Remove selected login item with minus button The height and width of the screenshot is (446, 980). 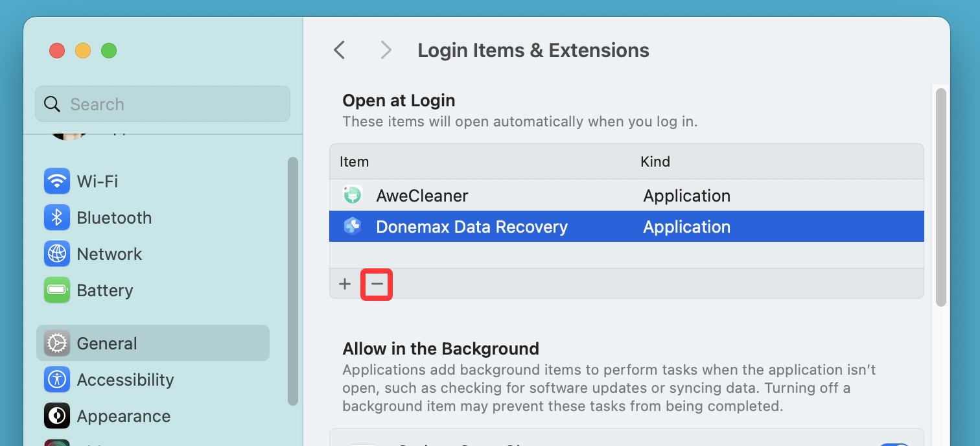point(377,284)
